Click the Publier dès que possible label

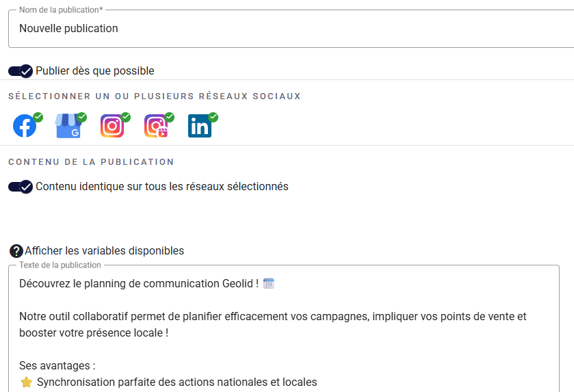tap(95, 71)
